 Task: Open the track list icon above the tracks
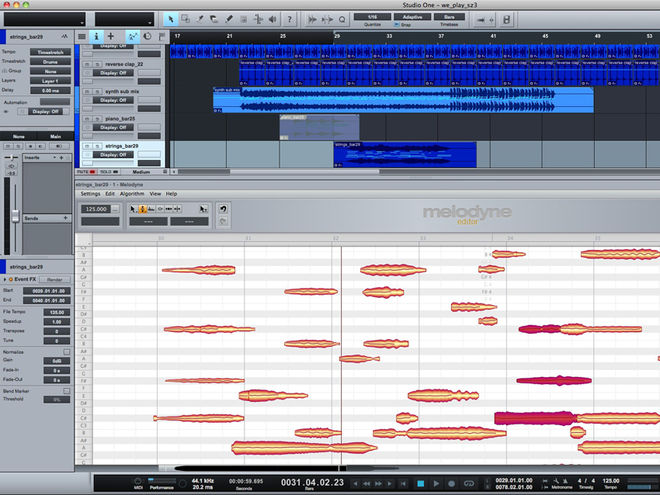click(x=82, y=37)
